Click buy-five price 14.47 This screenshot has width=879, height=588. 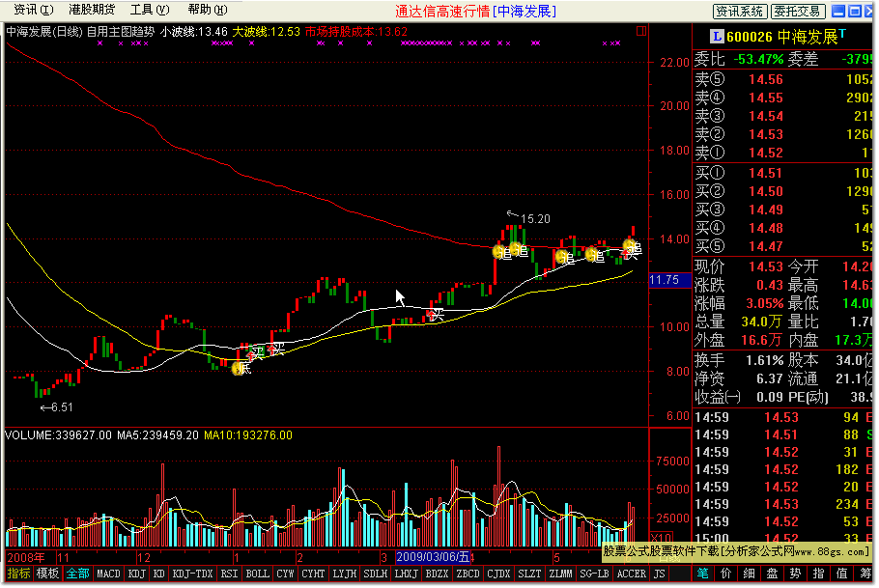tap(766, 246)
